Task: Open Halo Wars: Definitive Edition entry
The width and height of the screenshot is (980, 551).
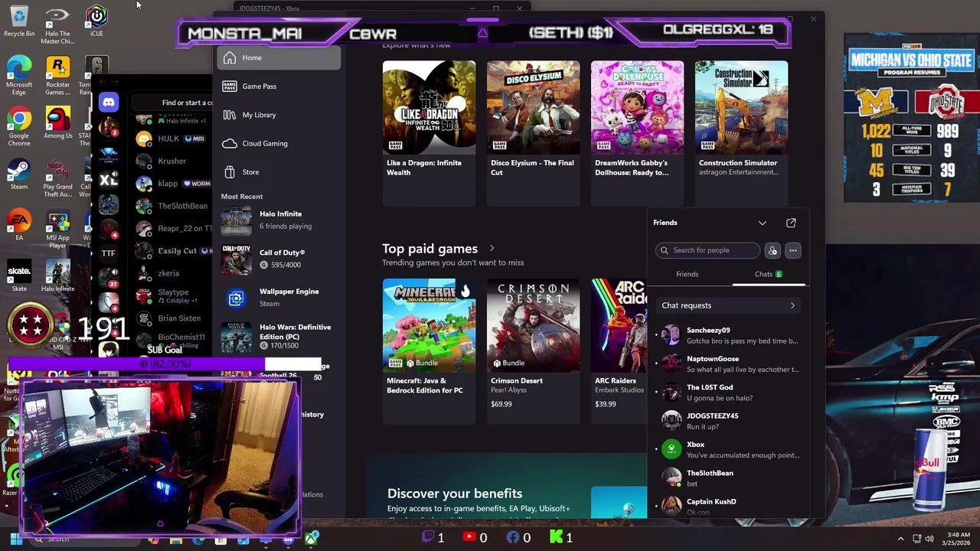Action: coord(279,336)
